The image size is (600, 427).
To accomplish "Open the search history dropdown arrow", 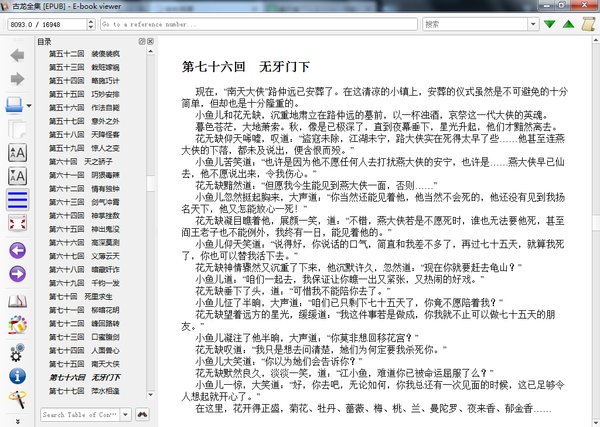I will 533,24.
